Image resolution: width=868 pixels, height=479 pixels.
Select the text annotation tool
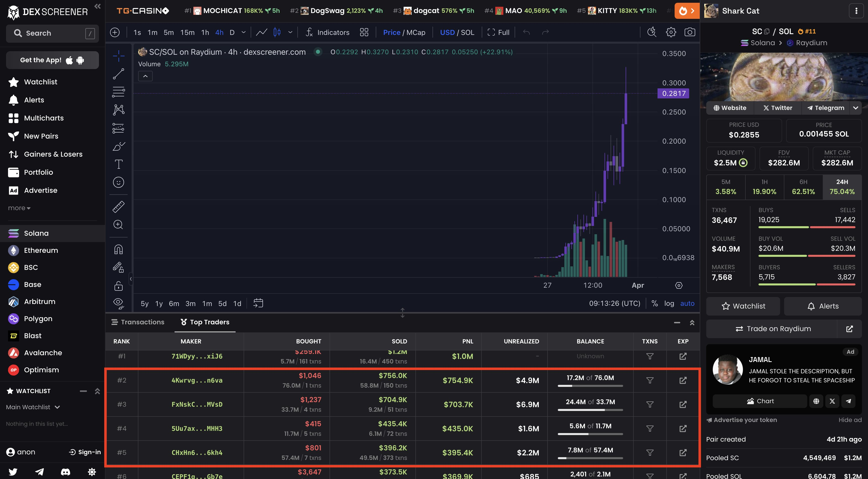118,164
